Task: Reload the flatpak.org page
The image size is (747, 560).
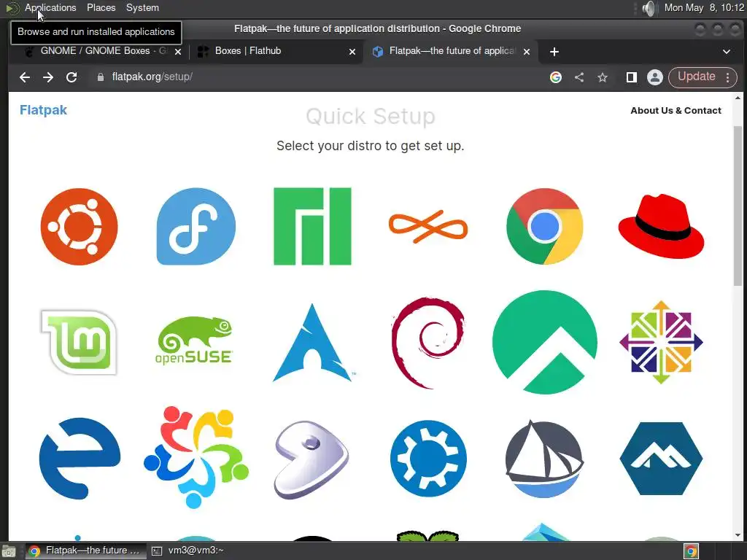Action: 71,77
